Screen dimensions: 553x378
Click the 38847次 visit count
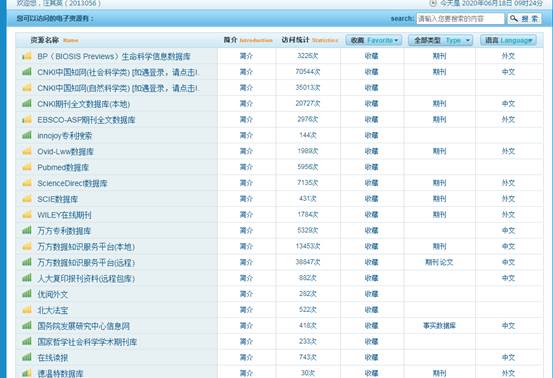308,262
